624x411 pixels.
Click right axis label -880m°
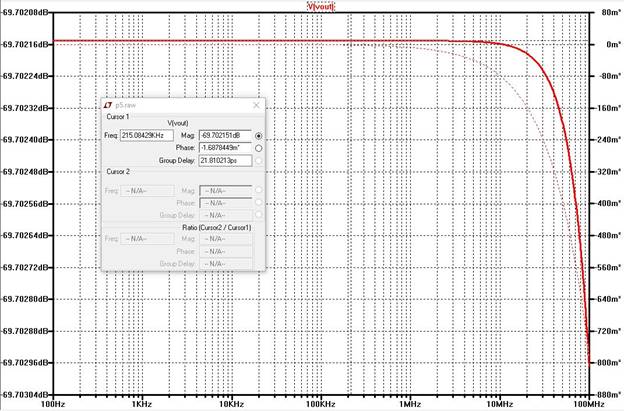tap(609, 394)
